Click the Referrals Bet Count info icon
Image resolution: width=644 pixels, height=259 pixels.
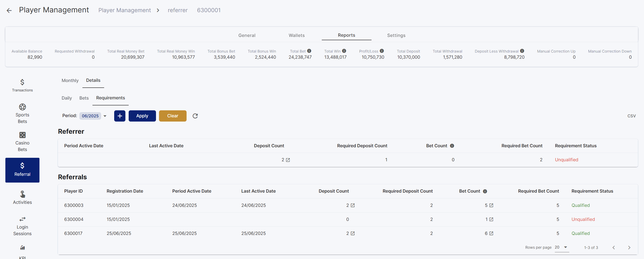485,191
